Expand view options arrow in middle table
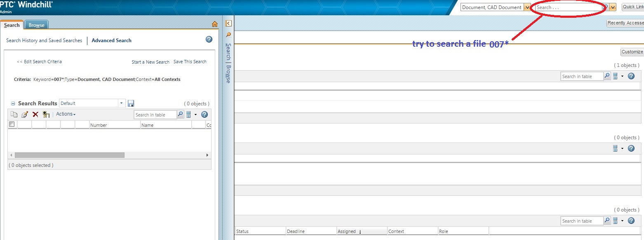The image size is (644, 240). pos(622,148)
